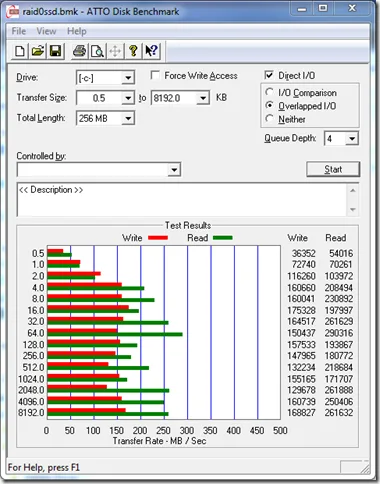
Task: Select the Overlapped I/O radio button
Action: 269,105
